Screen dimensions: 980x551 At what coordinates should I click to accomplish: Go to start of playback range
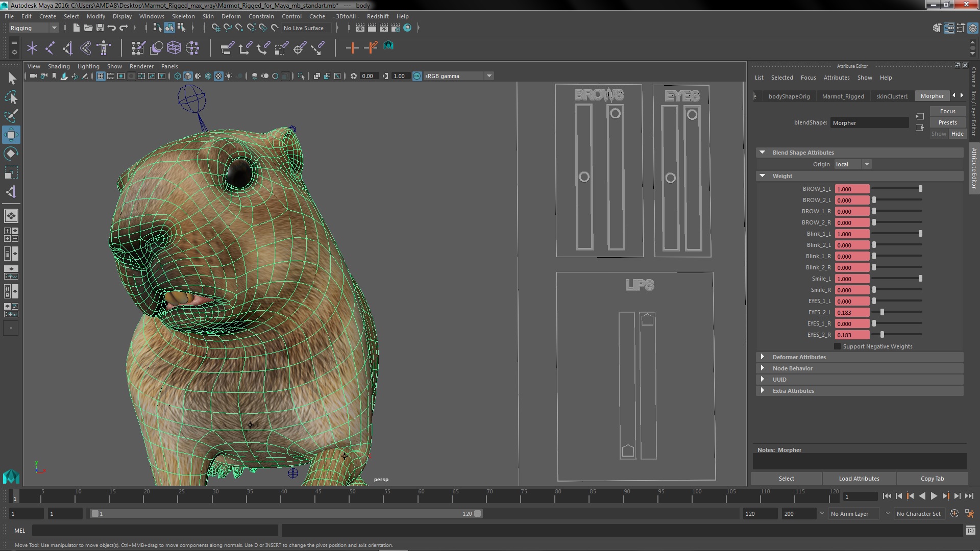[887, 496]
